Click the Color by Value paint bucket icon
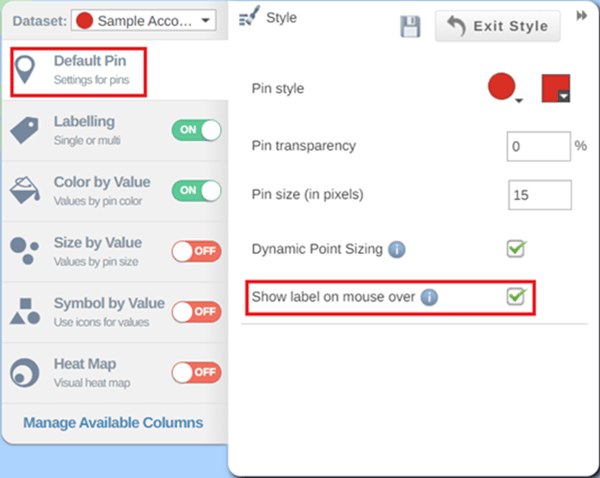Screen dimensions: 600x478 tap(24, 190)
